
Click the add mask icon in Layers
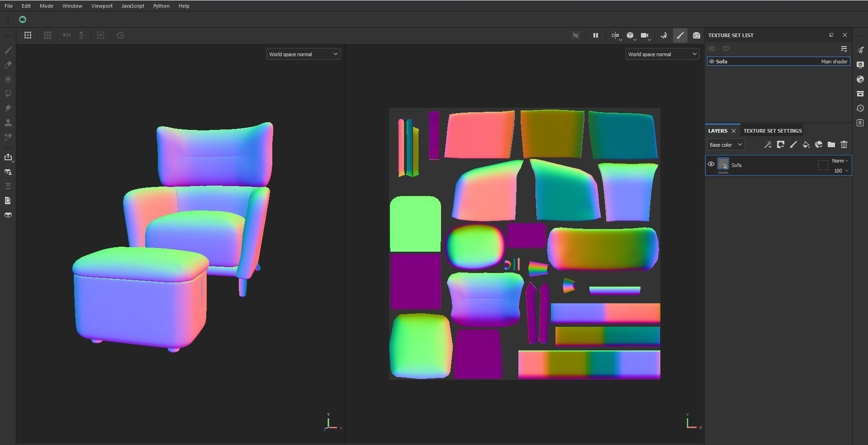point(781,145)
